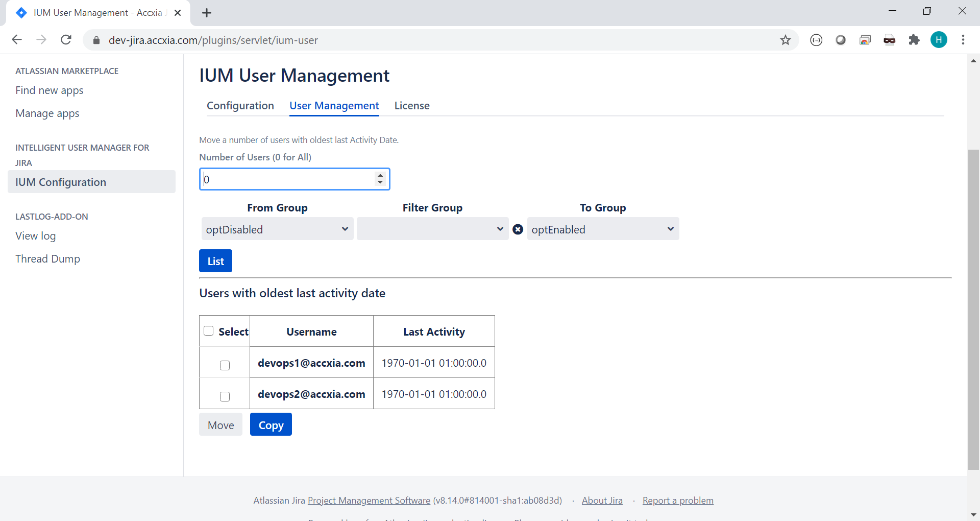Open the From Group dropdown
980x521 pixels.
point(277,229)
